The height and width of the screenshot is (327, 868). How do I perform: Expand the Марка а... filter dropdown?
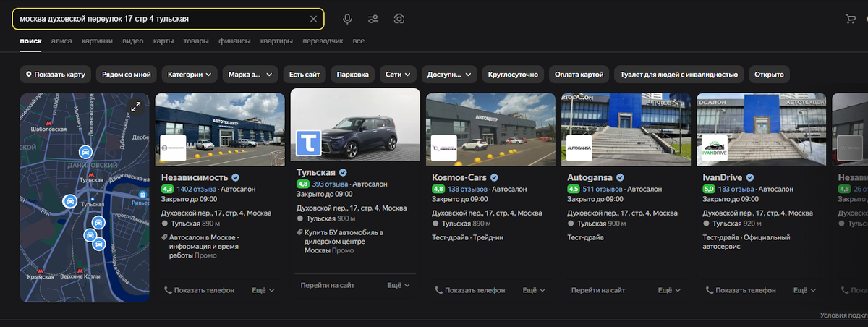(250, 74)
